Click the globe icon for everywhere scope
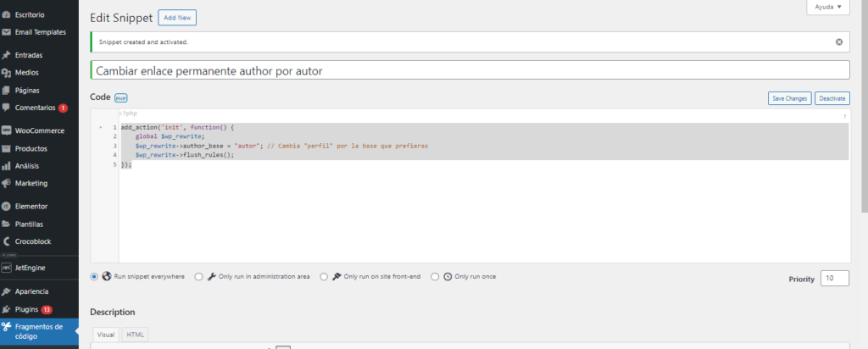 point(107,276)
